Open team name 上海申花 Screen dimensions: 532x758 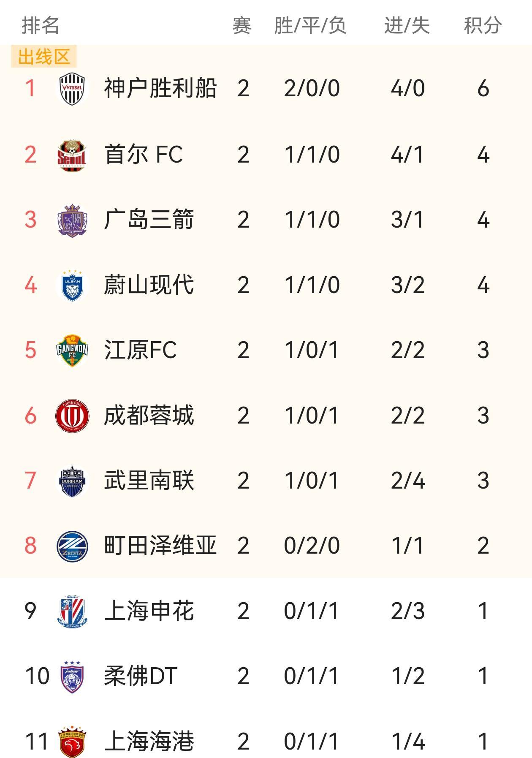point(149,611)
